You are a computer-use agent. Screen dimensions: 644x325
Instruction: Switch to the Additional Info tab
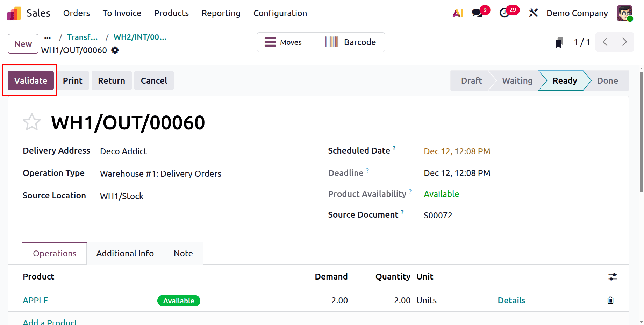(x=125, y=253)
